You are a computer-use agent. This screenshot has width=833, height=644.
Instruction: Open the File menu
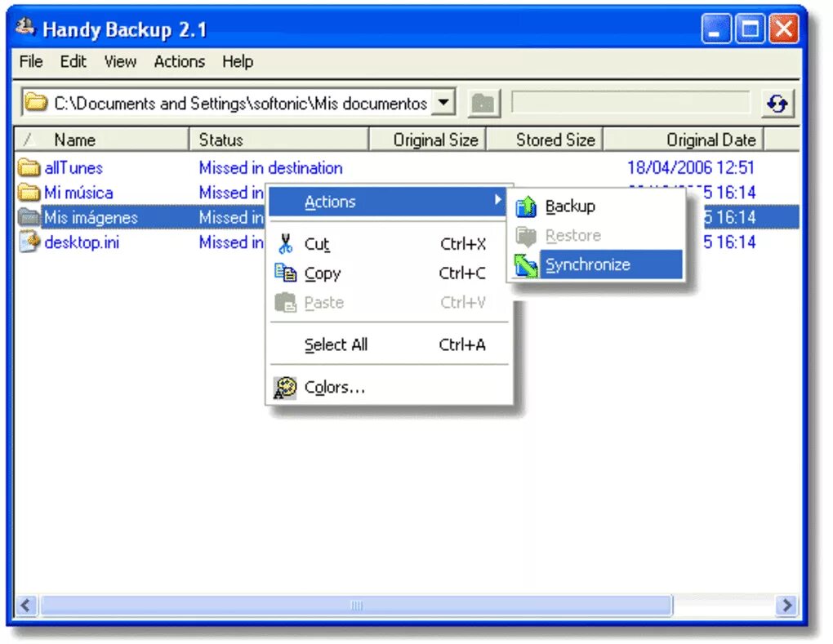[x=31, y=61]
